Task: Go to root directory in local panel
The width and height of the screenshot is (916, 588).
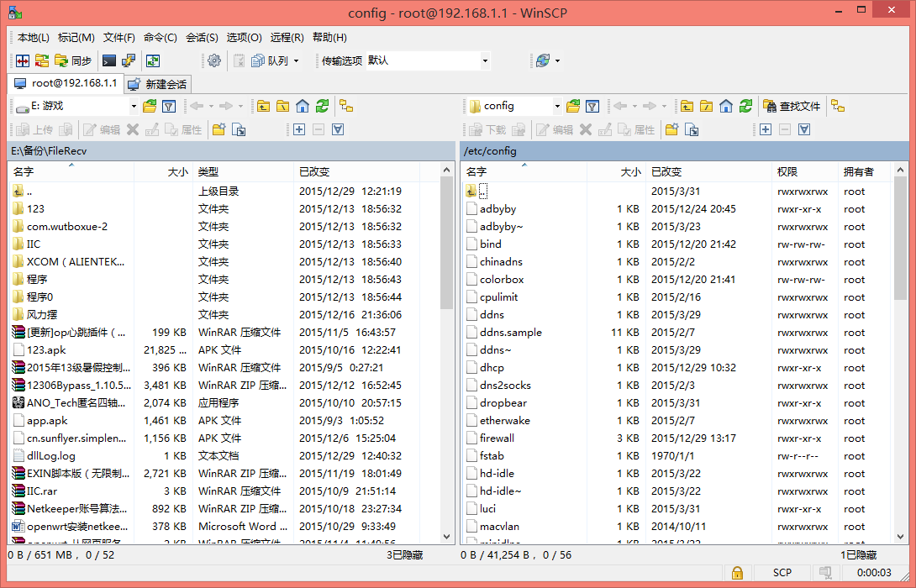Action: pos(282,107)
